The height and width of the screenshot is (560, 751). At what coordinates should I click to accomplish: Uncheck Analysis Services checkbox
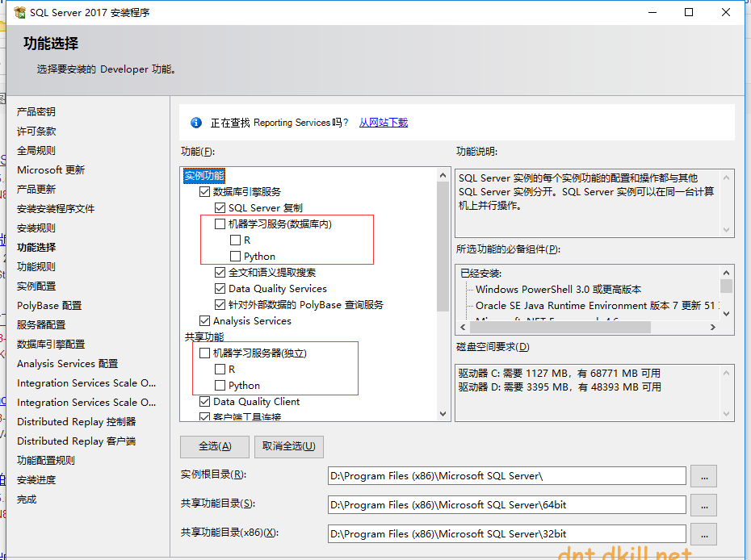click(x=204, y=320)
